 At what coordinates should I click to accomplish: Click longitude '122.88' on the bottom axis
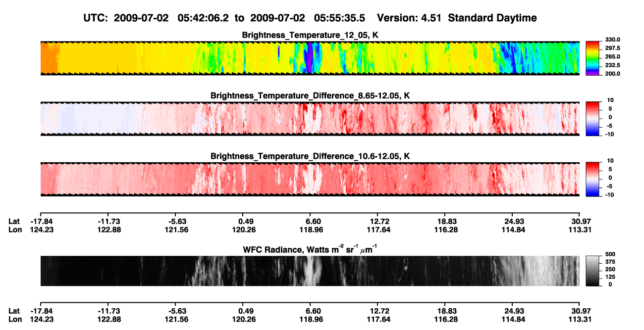109,320
